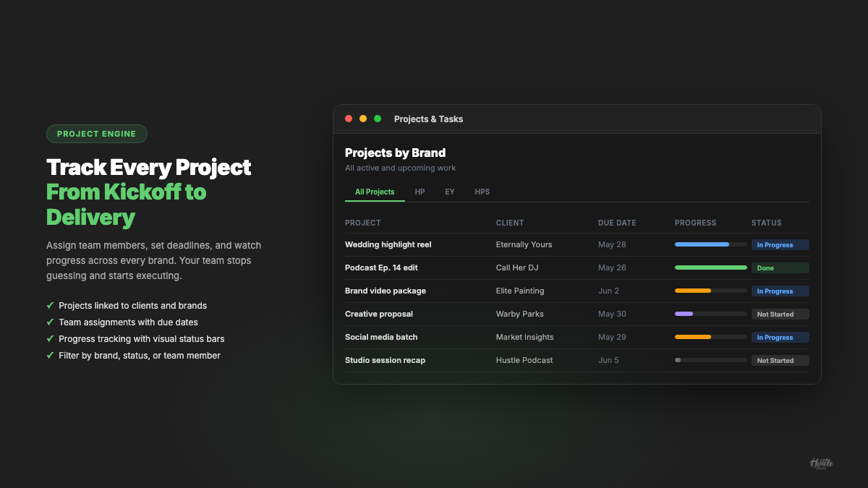This screenshot has height=488, width=868.
Task: Click Not Started badge for Studio session recap
Action: pyautogui.click(x=780, y=360)
